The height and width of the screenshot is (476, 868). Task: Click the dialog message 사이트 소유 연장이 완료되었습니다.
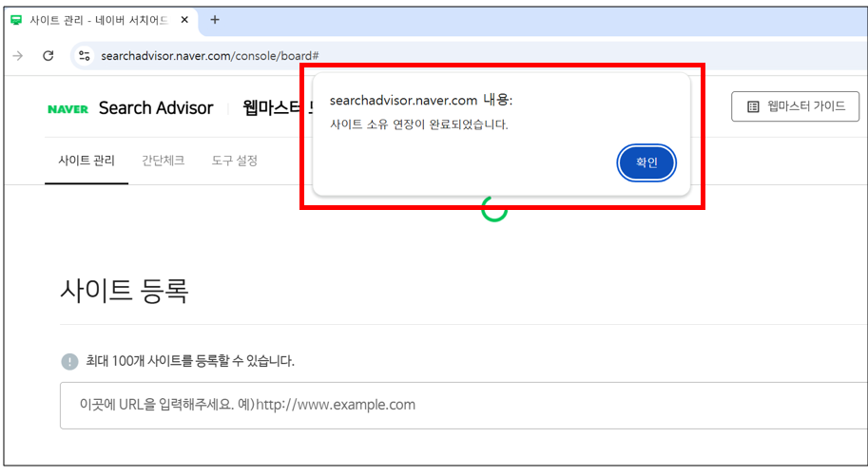(x=418, y=124)
